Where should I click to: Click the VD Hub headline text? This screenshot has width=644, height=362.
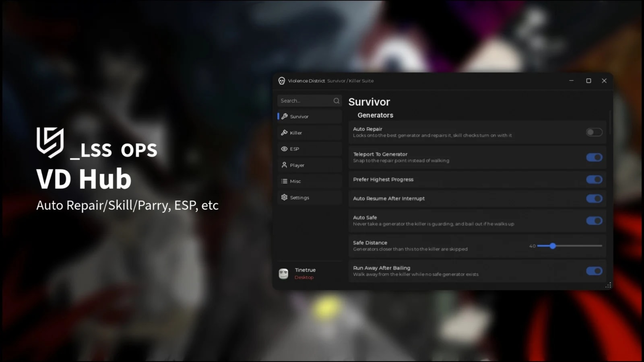(84, 179)
